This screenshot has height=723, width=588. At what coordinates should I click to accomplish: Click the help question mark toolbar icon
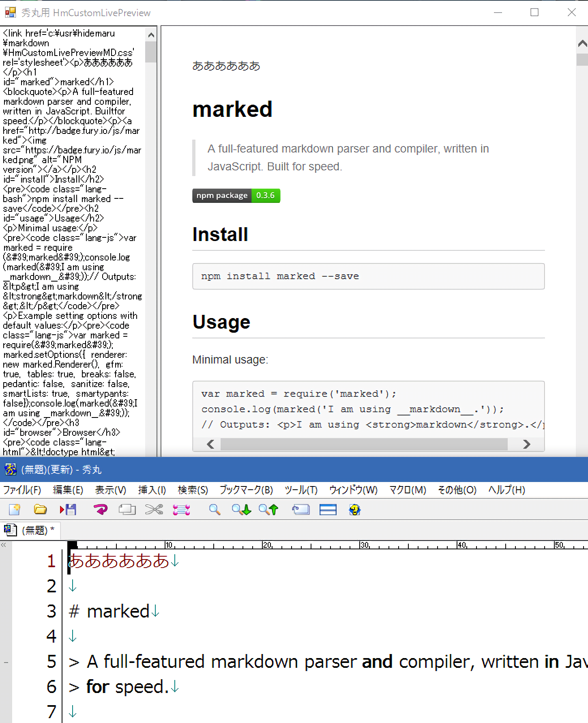pyautogui.click(x=354, y=510)
